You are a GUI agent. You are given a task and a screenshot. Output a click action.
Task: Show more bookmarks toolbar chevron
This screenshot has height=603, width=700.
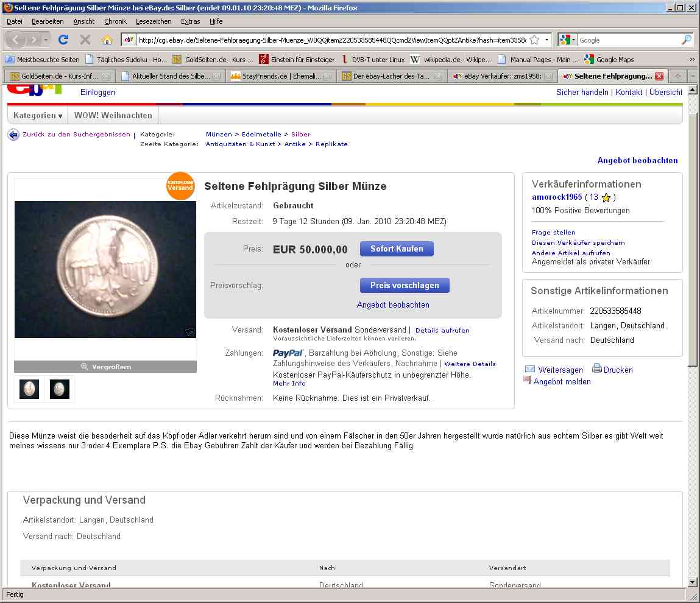(x=692, y=60)
